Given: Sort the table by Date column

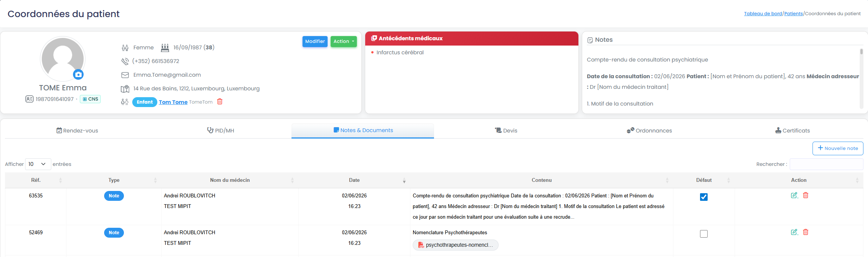Looking at the screenshot, I should [354, 180].
